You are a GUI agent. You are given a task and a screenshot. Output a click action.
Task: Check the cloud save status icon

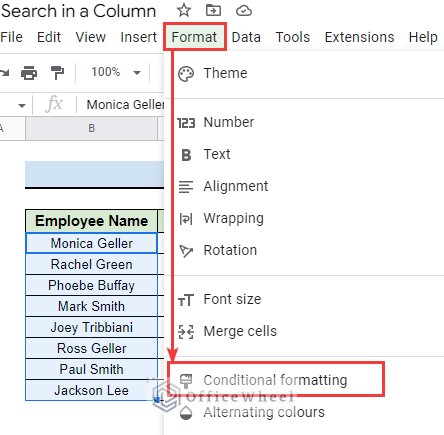point(244,11)
